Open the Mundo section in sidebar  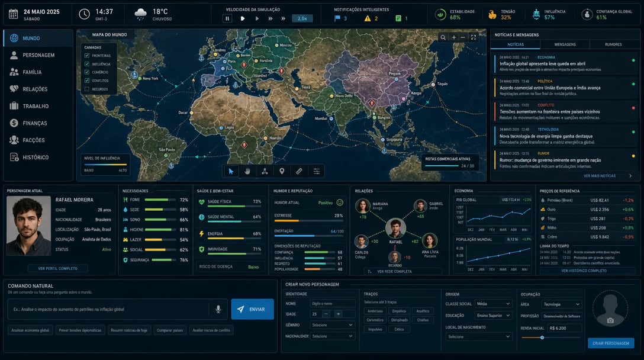pyautogui.click(x=38, y=38)
